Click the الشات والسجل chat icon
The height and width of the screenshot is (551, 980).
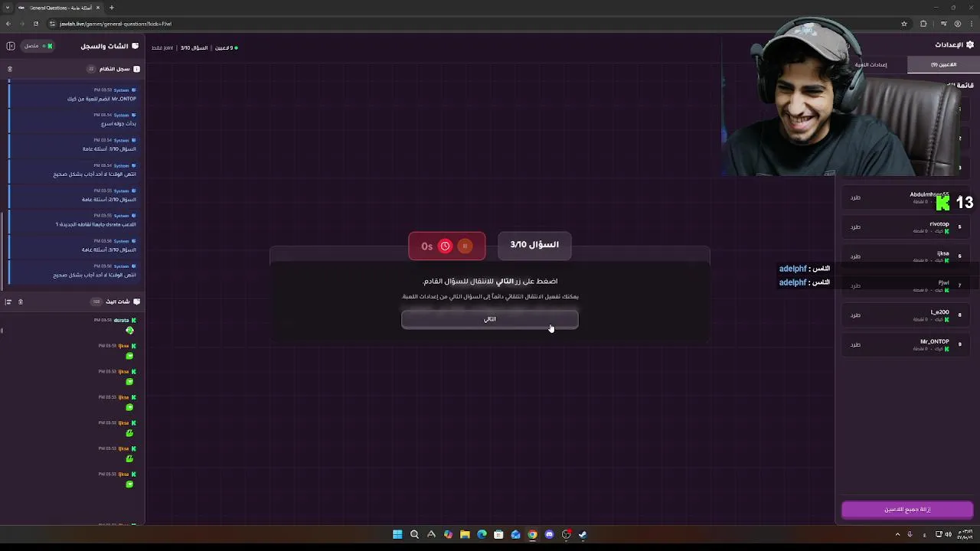[136, 46]
